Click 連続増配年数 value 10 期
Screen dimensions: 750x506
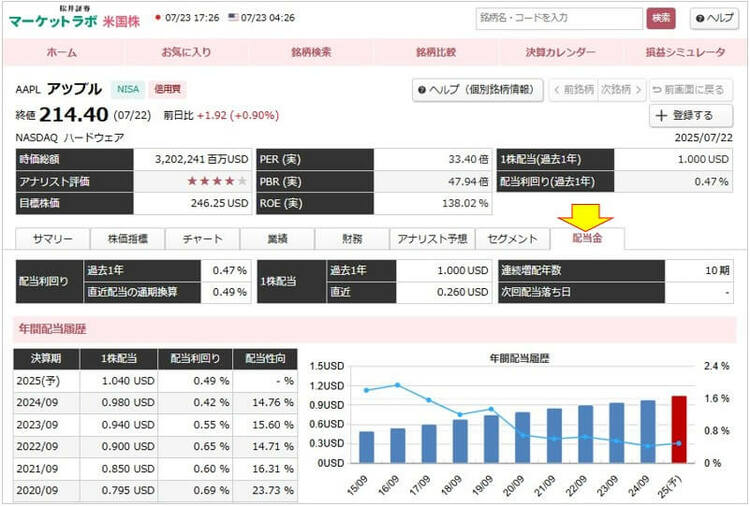point(717,270)
